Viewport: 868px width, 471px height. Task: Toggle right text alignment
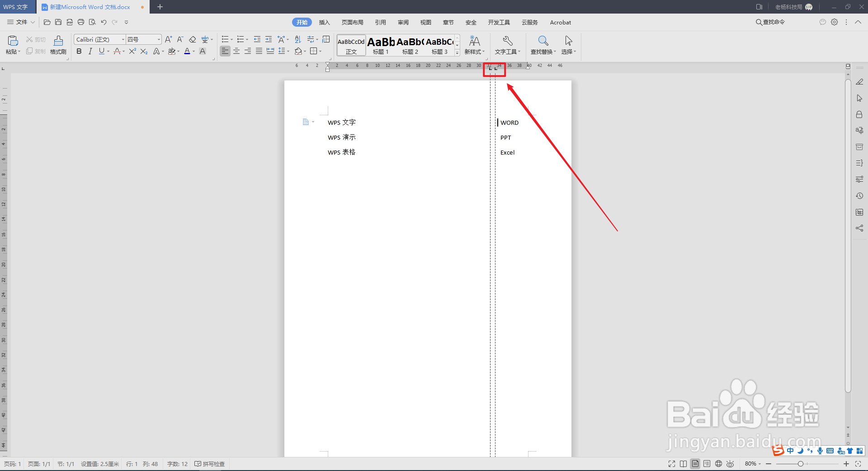point(248,51)
